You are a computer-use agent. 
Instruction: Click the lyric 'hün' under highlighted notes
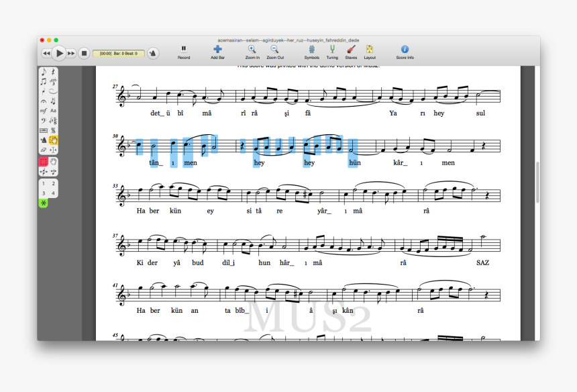tap(355, 162)
